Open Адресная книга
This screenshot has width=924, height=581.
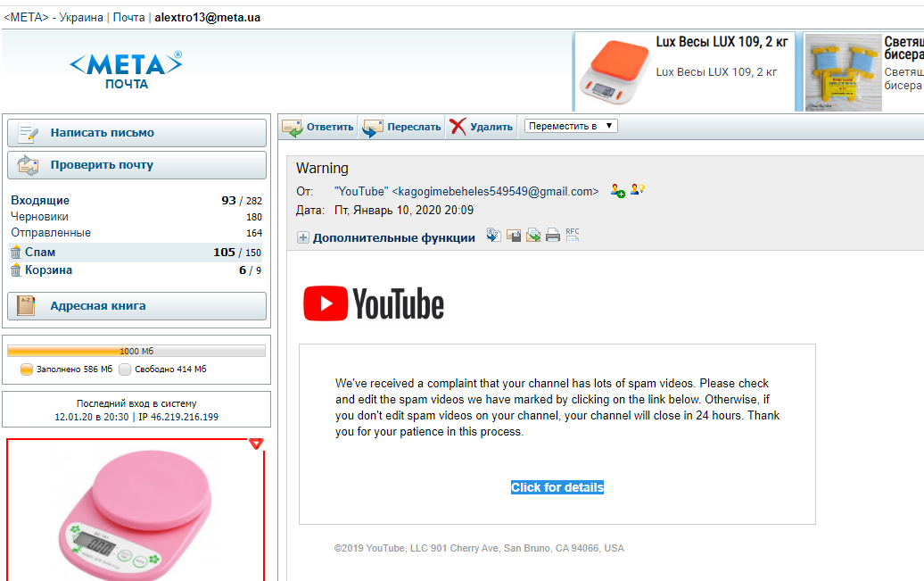(x=136, y=306)
